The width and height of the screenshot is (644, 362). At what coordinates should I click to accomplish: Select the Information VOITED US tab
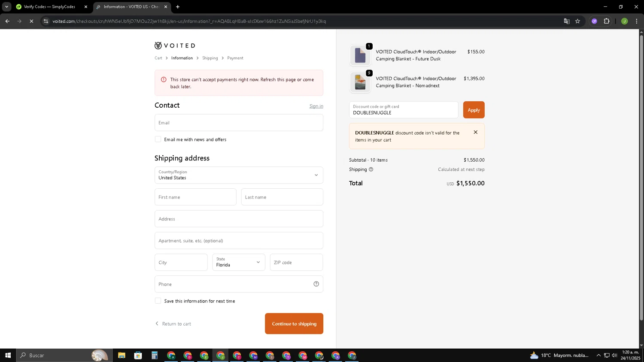pyautogui.click(x=131, y=7)
